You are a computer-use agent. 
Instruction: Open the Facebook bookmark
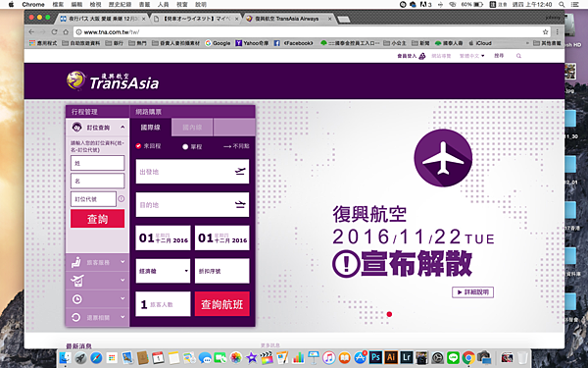click(x=294, y=43)
